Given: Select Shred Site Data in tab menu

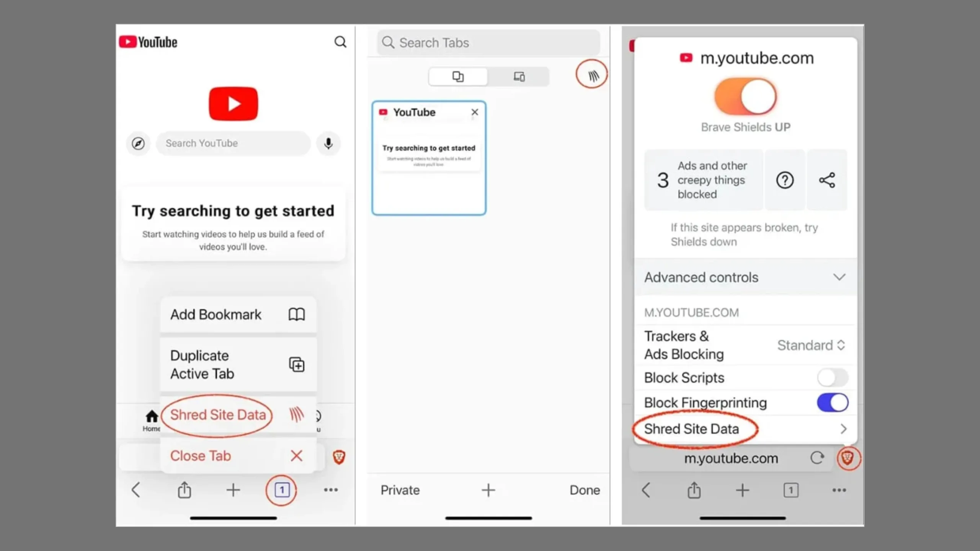Looking at the screenshot, I should coord(238,415).
